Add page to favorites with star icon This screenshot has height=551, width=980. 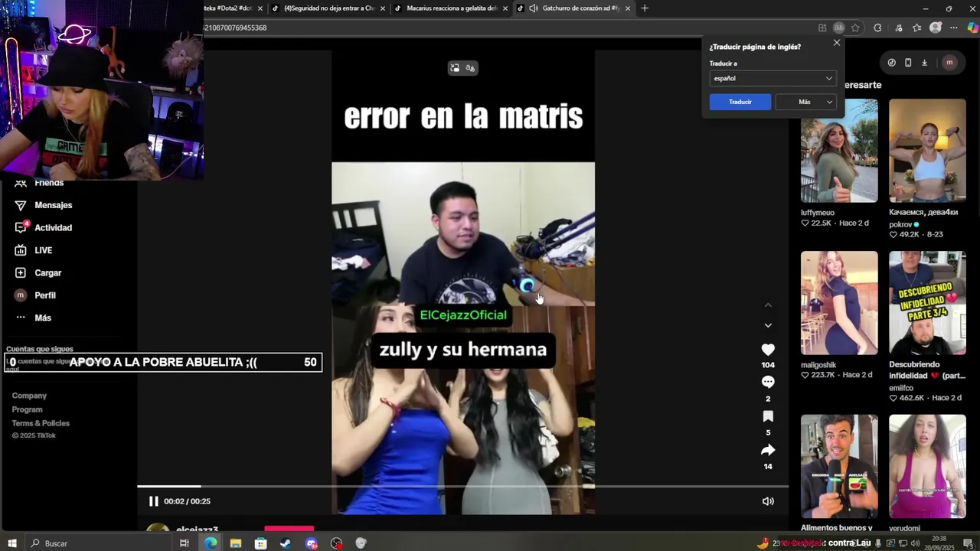click(x=855, y=28)
